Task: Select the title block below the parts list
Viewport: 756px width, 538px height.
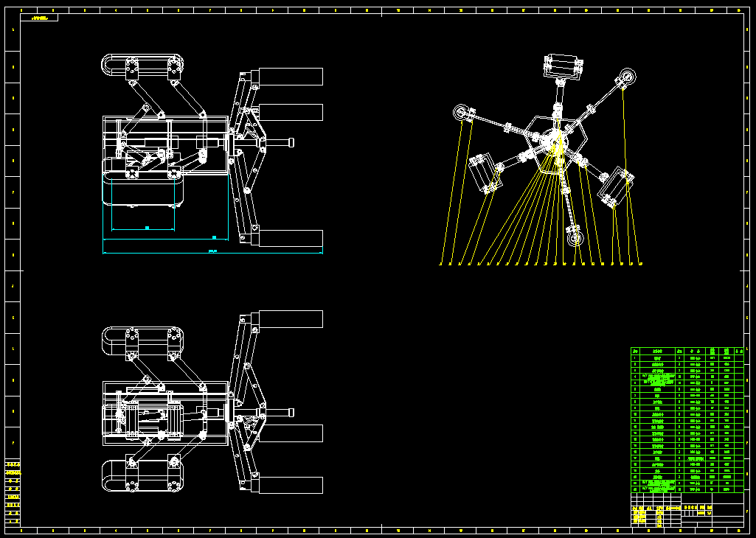Action: pyautogui.click(x=687, y=509)
